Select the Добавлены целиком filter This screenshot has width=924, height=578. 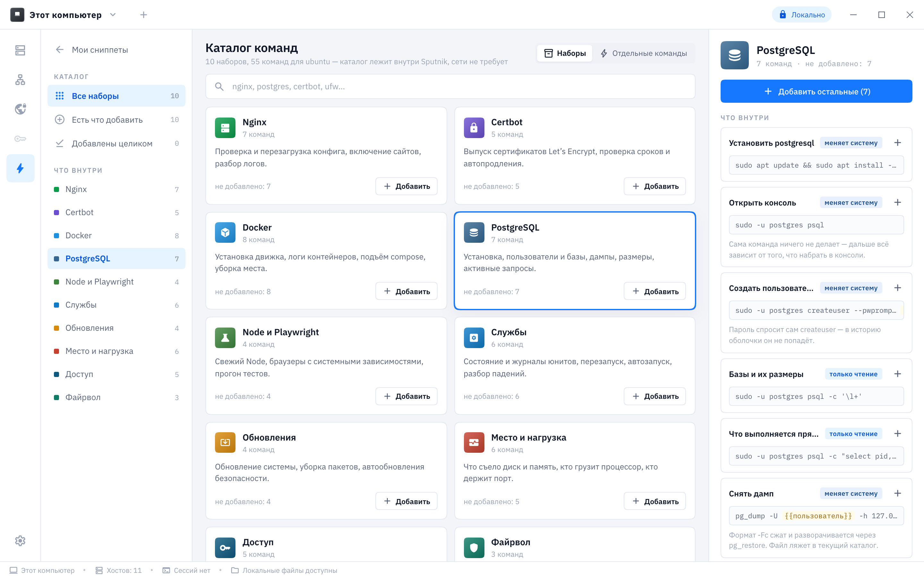pos(116,143)
